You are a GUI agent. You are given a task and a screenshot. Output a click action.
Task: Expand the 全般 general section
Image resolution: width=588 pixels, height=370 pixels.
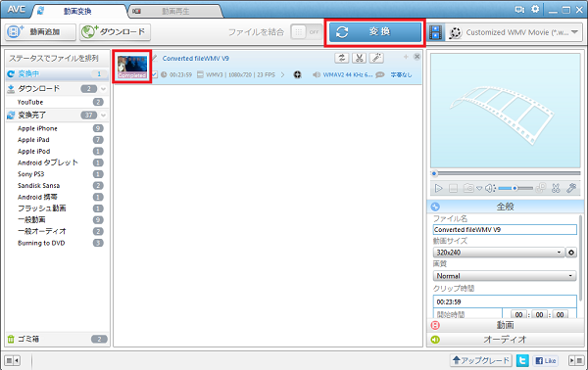pyautogui.click(x=505, y=207)
